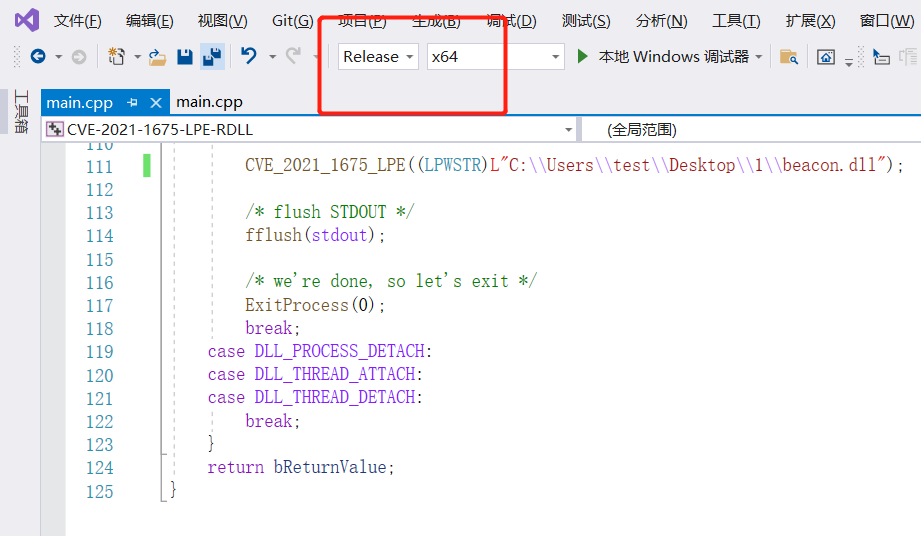Click the Open File folder icon
This screenshot has height=536, width=921.
pyautogui.click(x=158, y=57)
